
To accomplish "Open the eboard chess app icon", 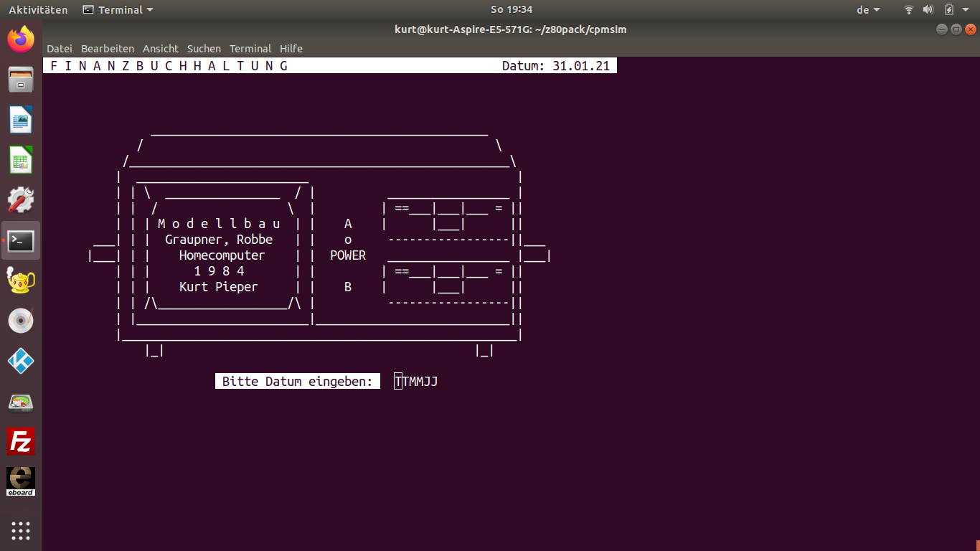I will [x=21, y=481].
